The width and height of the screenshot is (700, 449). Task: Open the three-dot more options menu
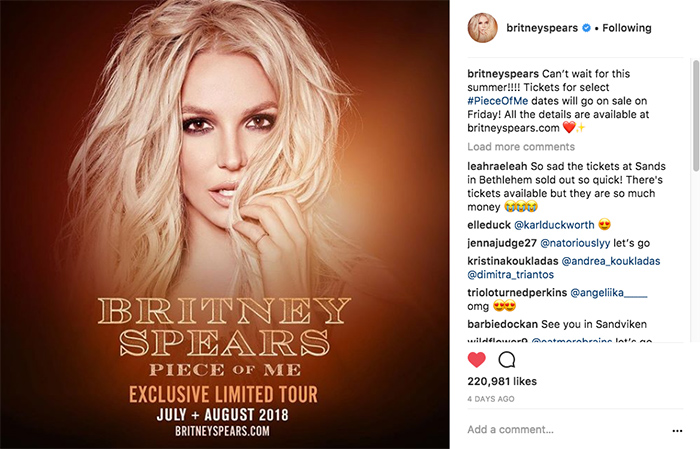pos(677,431)
